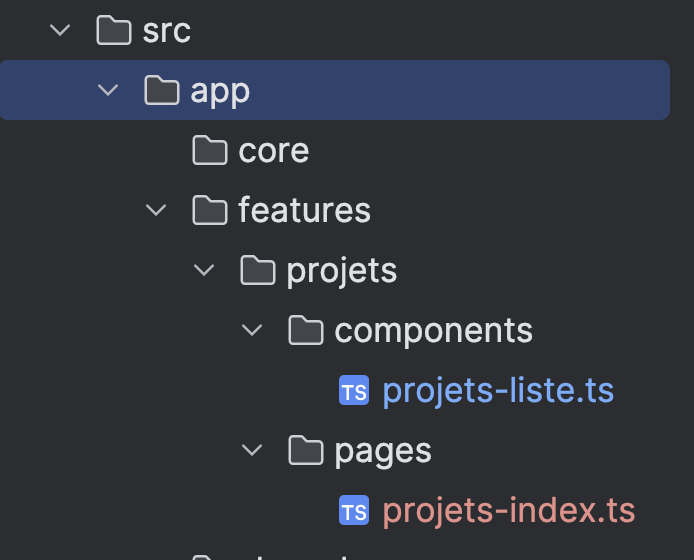This screenshot has height=560, width=694.
Task: Click the projets folder icon
Action: point(258,271)
